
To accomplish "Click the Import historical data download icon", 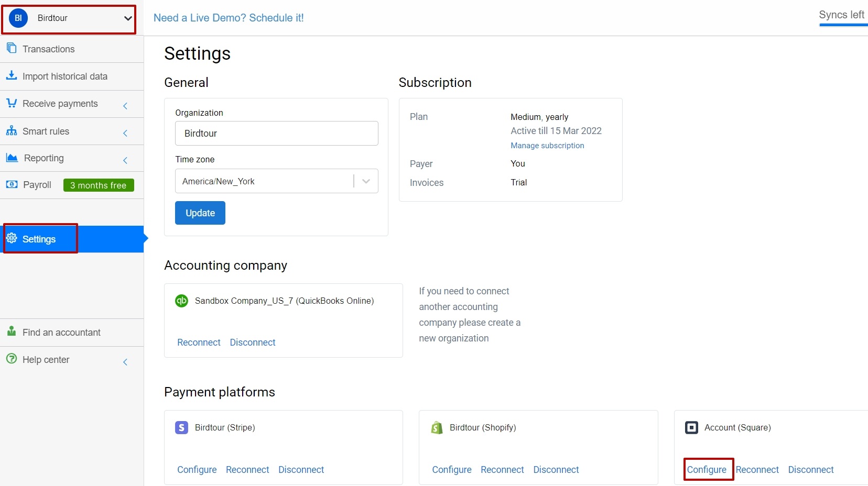I will pyautogui.click(x=12, y=75).
